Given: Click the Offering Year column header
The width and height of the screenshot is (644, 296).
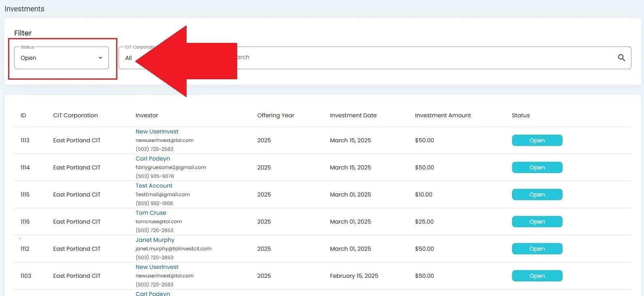Looking at the screenshot, I should 276,115.
